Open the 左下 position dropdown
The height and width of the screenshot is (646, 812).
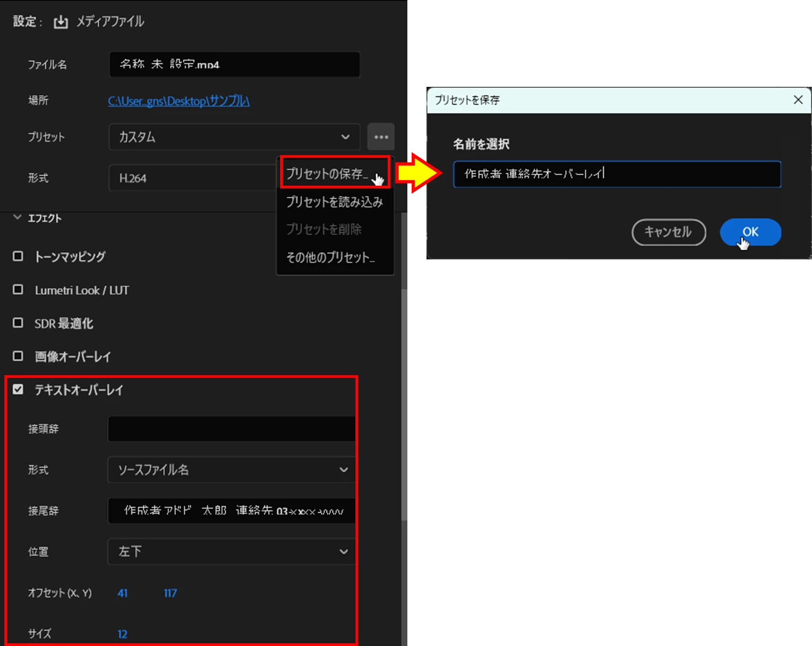coord(232,552)
